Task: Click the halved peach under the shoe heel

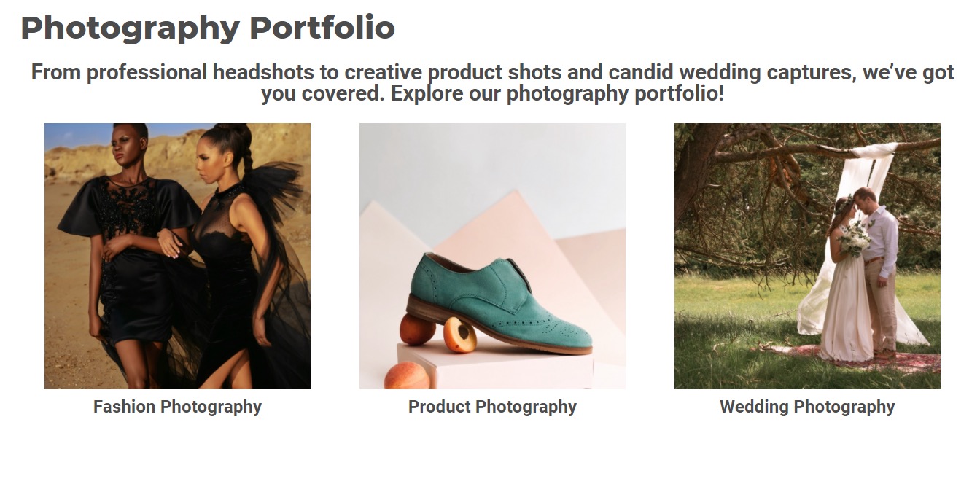Action: pyautogui.click(x=459, y=335)
